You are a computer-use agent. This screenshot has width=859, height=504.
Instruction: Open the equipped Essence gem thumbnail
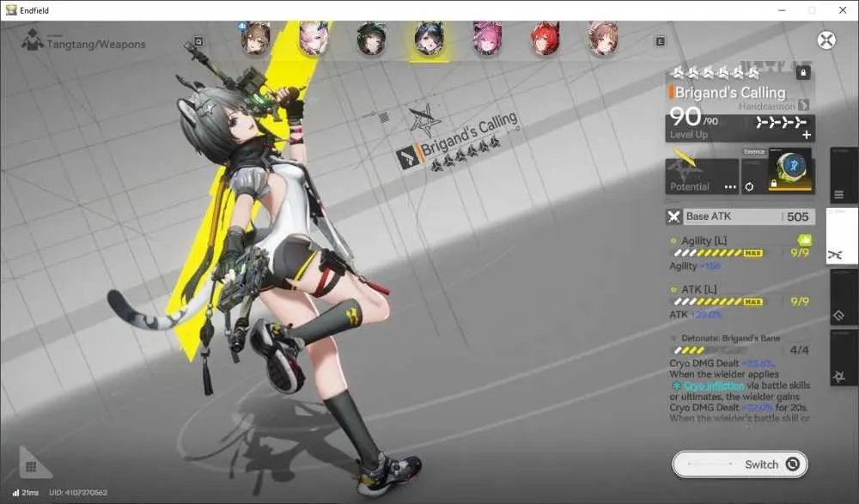click(791, 170)
